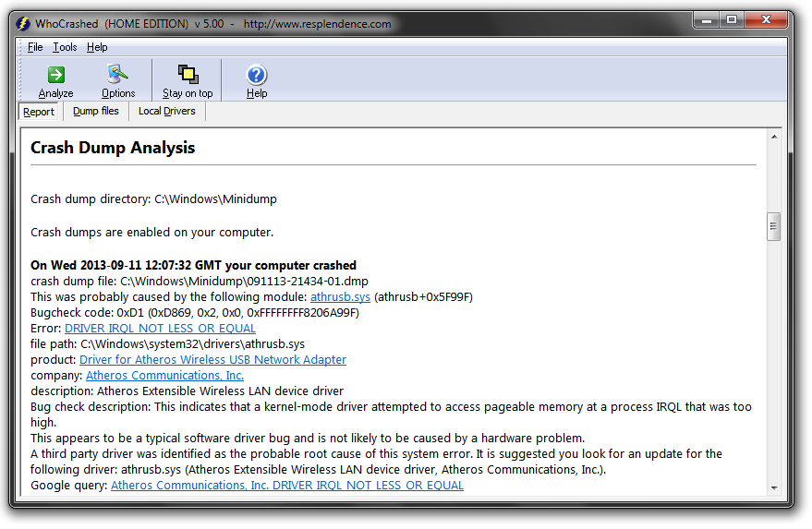Open Driver for Atheros Wireless USB Network Adapter link
Image resolution: width=812 pixels, height=529 pixels.
[212, 360]
